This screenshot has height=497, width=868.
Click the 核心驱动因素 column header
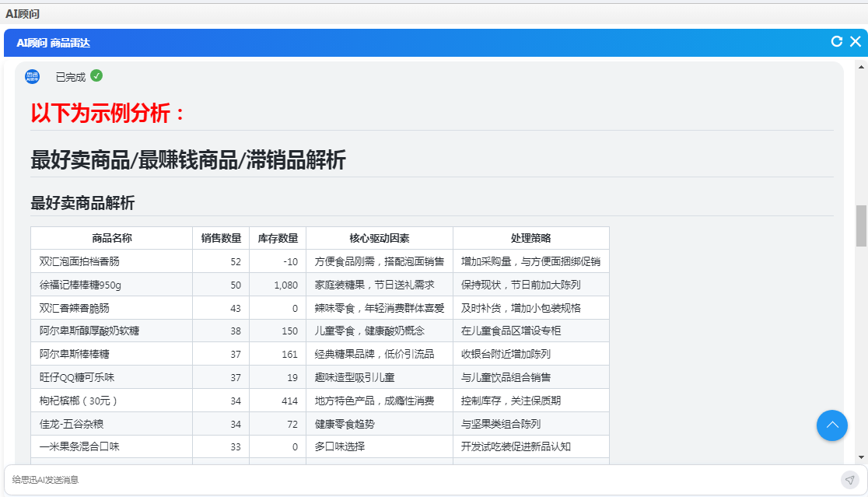(x=380, y=238)
